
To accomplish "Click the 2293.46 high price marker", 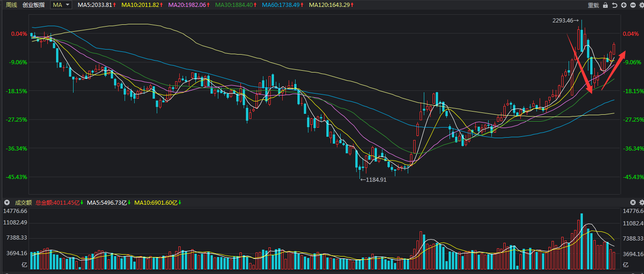I will 564,21.
